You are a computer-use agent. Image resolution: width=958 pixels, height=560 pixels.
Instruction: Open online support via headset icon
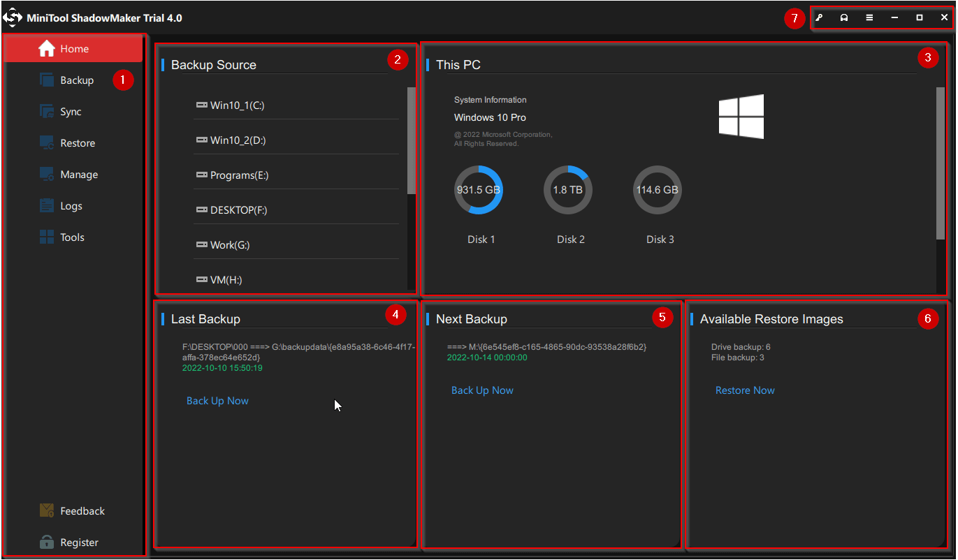coord(843,17)
